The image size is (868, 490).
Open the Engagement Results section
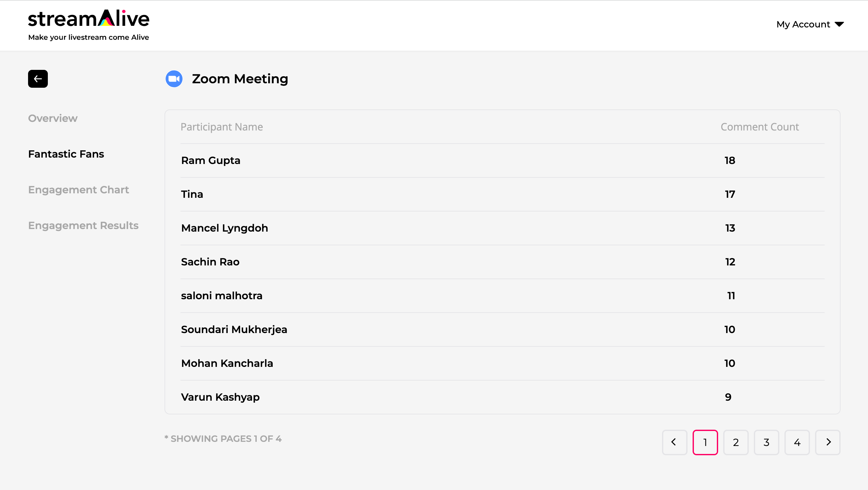tap(83, 226)
